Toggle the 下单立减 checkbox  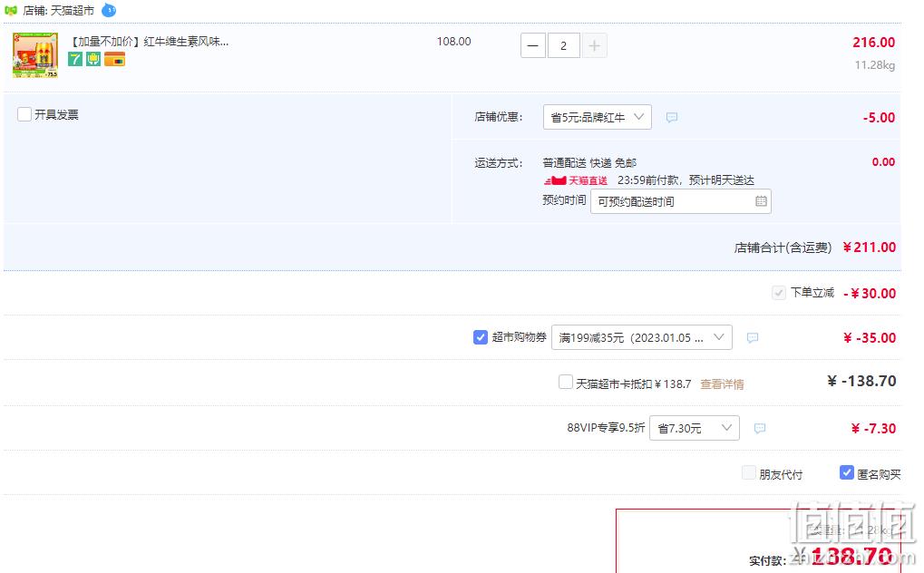pyautogui.click(x=778, y=293)
